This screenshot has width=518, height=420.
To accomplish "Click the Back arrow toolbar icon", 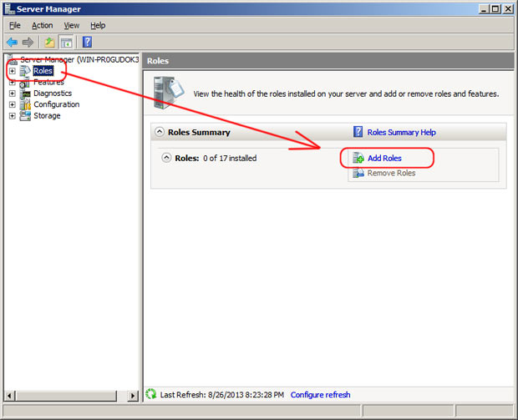I will 12,43.
